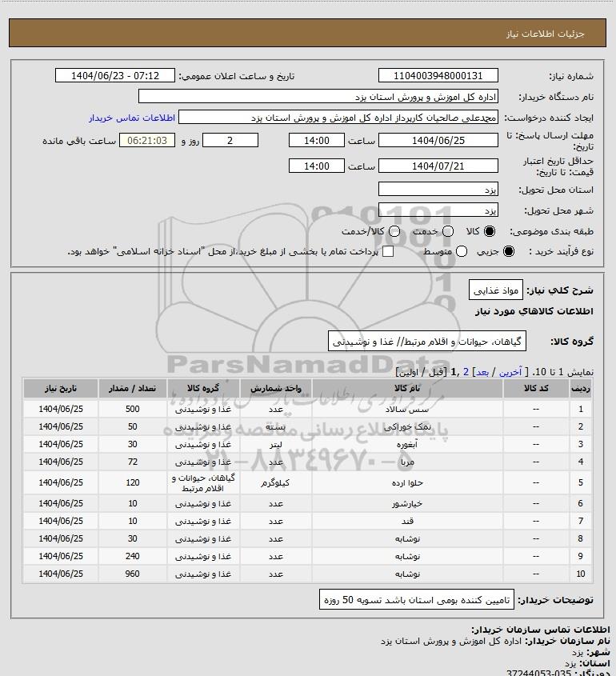Open results page 2

click(x=466, y=372)
